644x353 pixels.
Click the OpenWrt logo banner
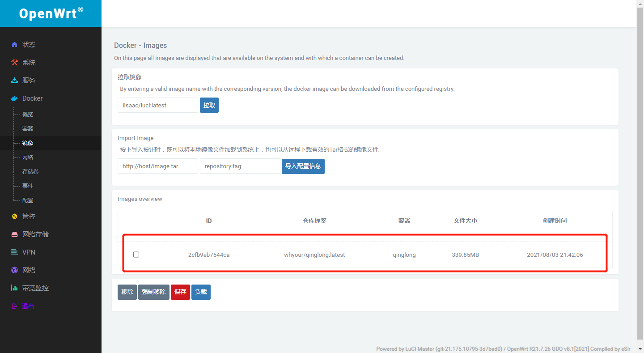click(x=51, y=13)
